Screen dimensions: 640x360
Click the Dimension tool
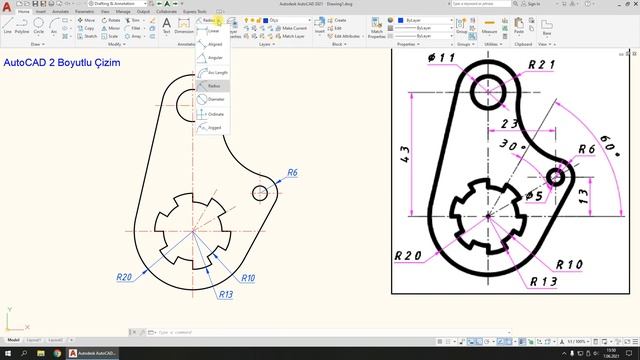click(184, 25)
